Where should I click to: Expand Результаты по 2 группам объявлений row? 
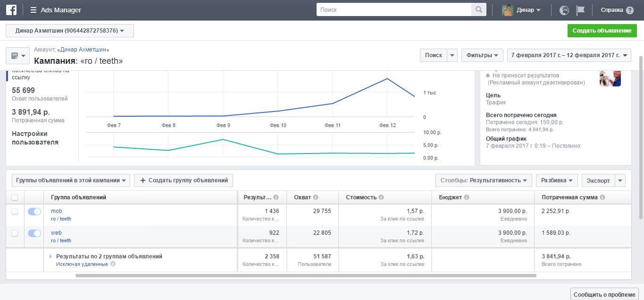51,257
